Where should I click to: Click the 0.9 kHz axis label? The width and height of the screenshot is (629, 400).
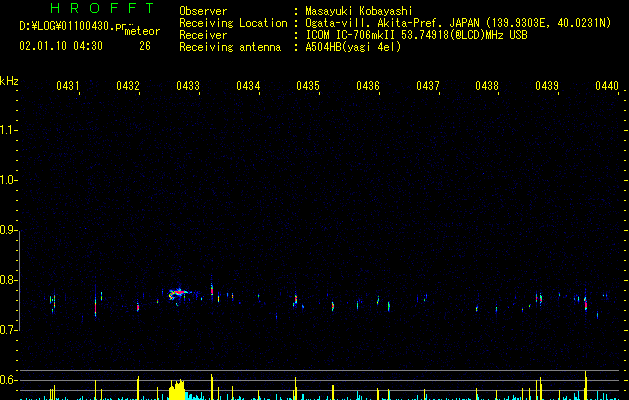click(8, 230)
